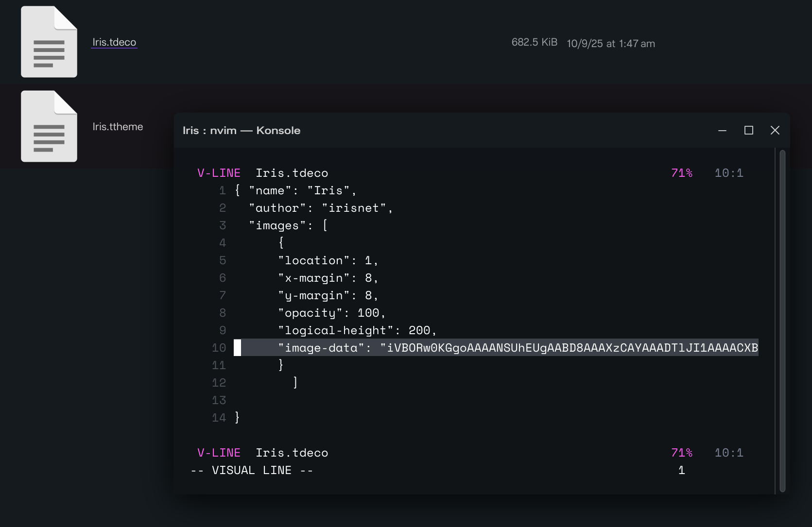Screen dimensions: 812x527
Task: Minimize the Konsole window
Action: click(722, 131)
